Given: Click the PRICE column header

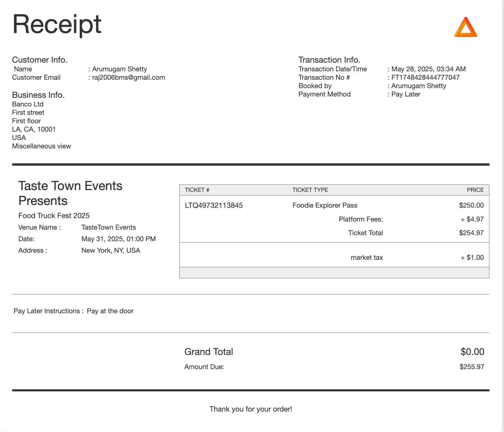Looking at the screenshot, I should pos(475,190).
